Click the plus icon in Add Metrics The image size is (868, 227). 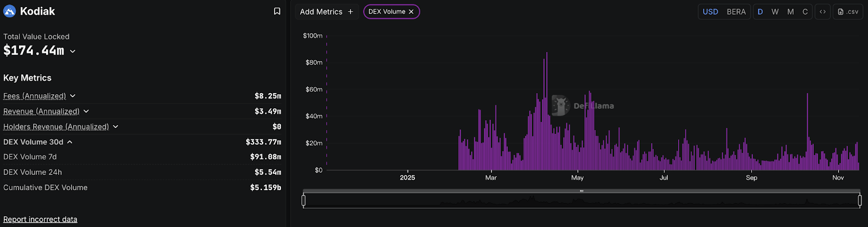coord(350,12)
